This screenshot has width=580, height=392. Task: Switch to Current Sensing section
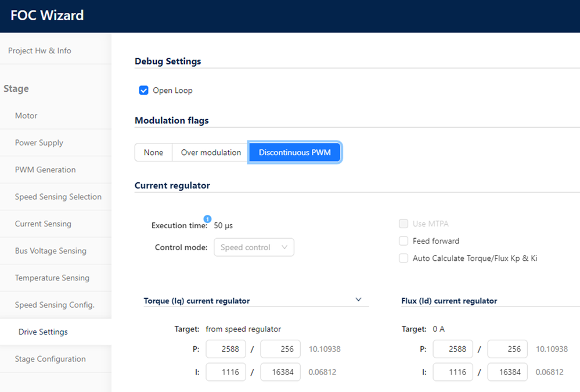[43, 224]
